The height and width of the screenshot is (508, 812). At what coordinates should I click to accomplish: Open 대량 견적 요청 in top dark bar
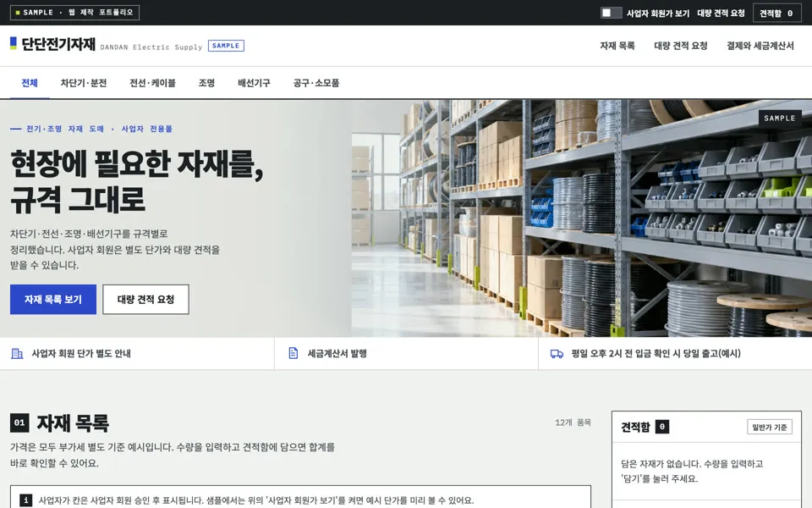[721, 13]
